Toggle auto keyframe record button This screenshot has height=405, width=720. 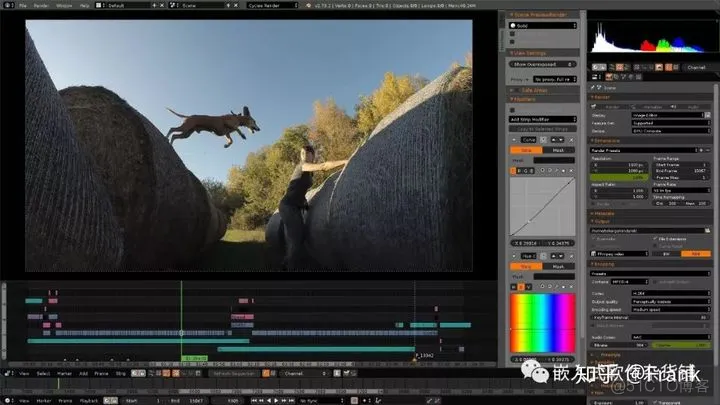click(x=354, y=401)
